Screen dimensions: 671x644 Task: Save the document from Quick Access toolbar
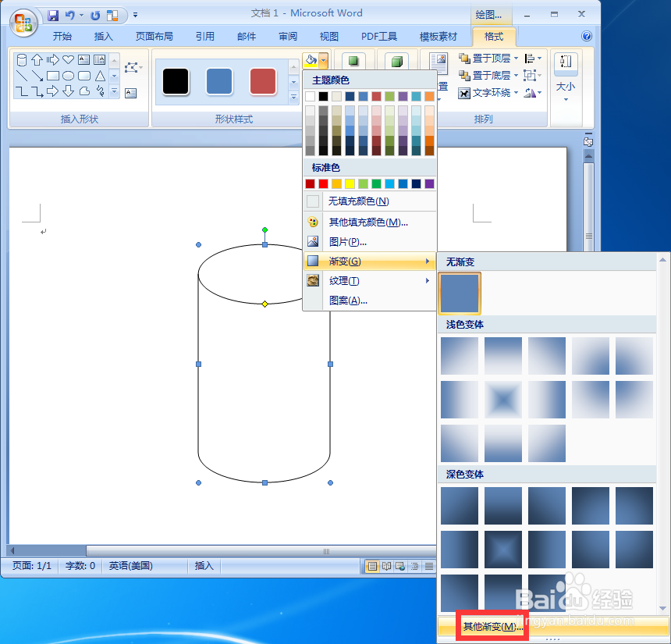pyautogui.click(x=53, y=16)
